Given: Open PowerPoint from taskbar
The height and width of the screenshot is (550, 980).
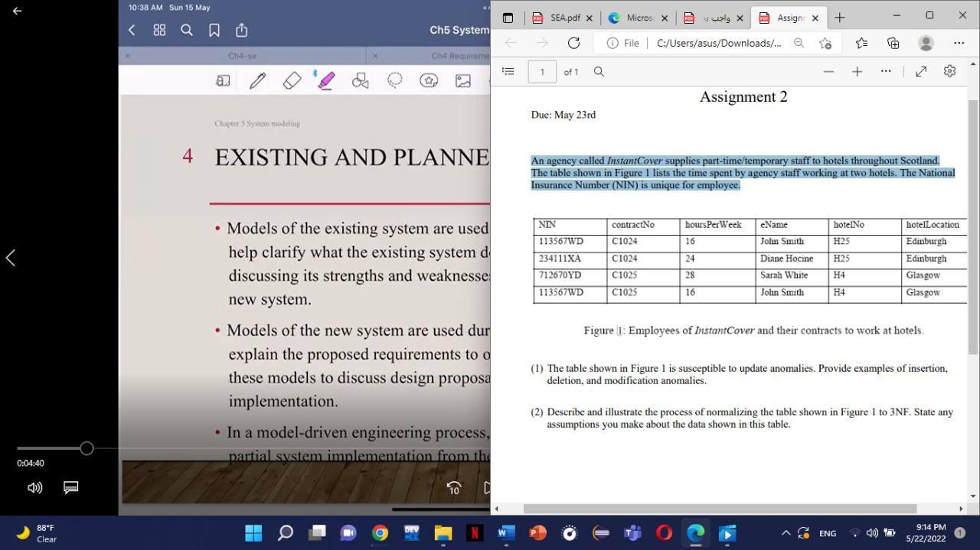Looking at the screenshot, I should pos(537,532).
